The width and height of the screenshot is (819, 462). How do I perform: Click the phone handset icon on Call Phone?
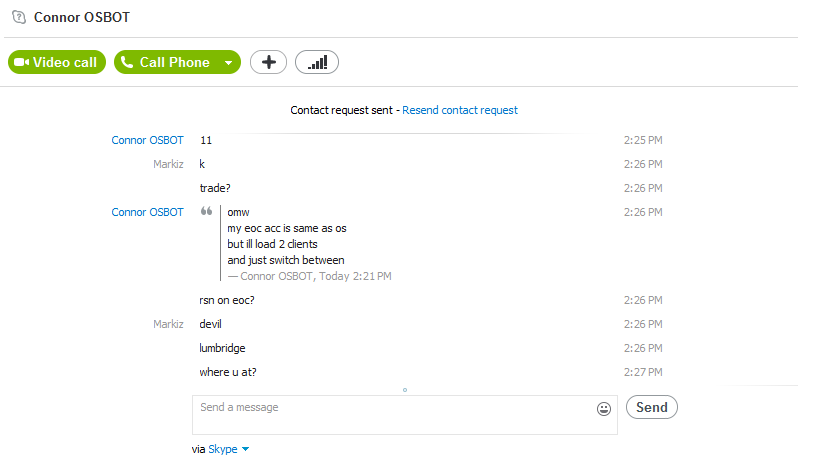[127, 62]
